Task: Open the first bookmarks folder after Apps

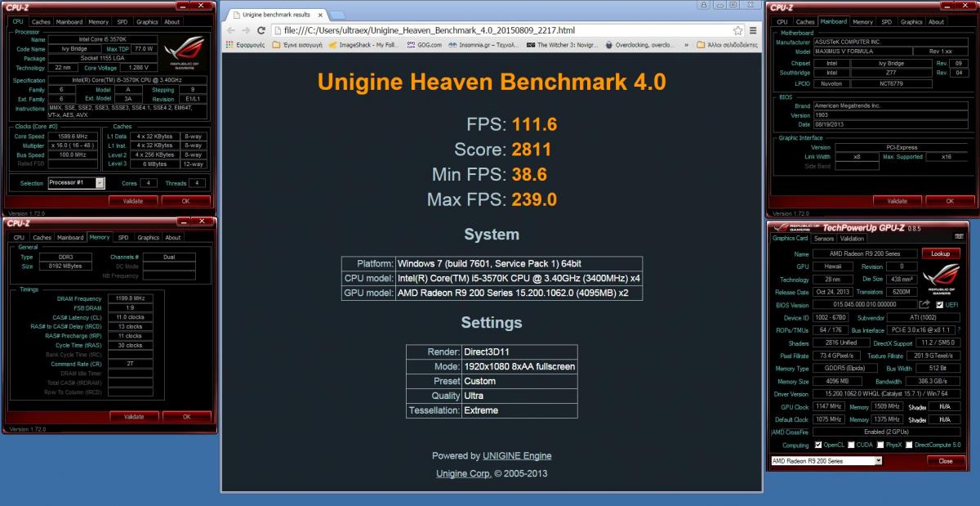Action: point(297,45)
